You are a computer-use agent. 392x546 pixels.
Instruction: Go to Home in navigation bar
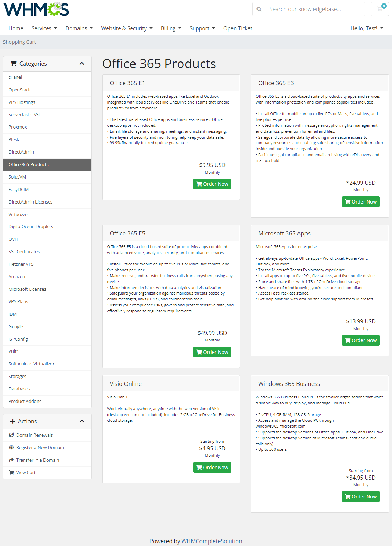click(16, 28)
